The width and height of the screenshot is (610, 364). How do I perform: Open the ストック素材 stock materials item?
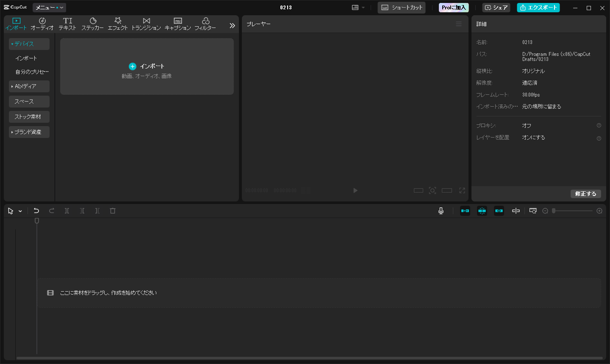click(29, 117)
